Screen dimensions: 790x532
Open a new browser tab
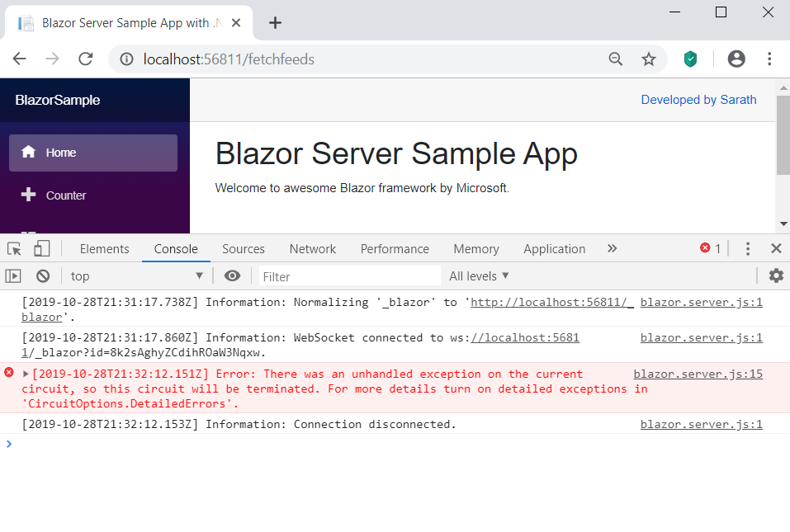275,22
